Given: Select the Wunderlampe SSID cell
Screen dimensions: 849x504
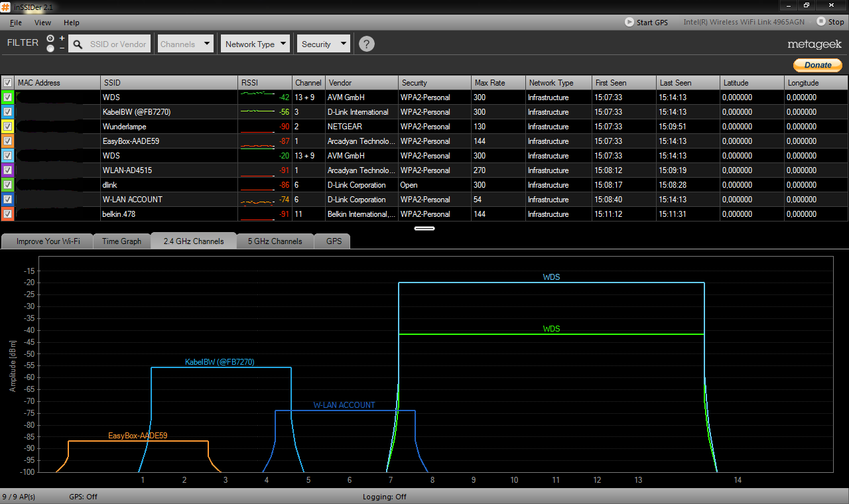Looking at the screenshot, I should pyautogui.click(x=168, y=127).
